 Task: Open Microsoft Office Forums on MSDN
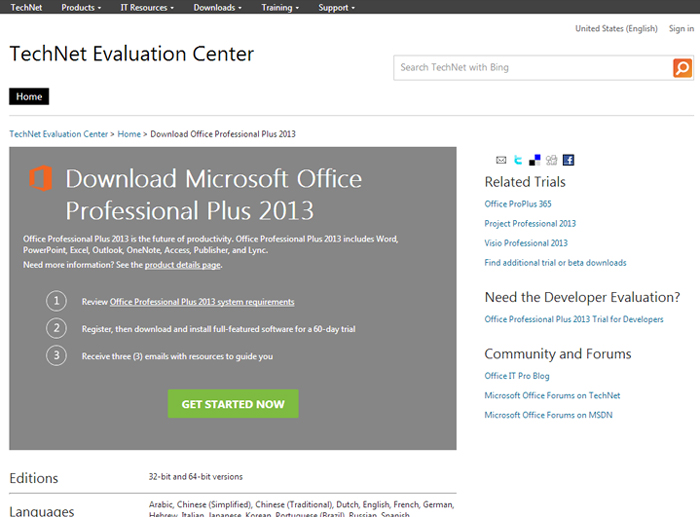click(x=548, y=415)
